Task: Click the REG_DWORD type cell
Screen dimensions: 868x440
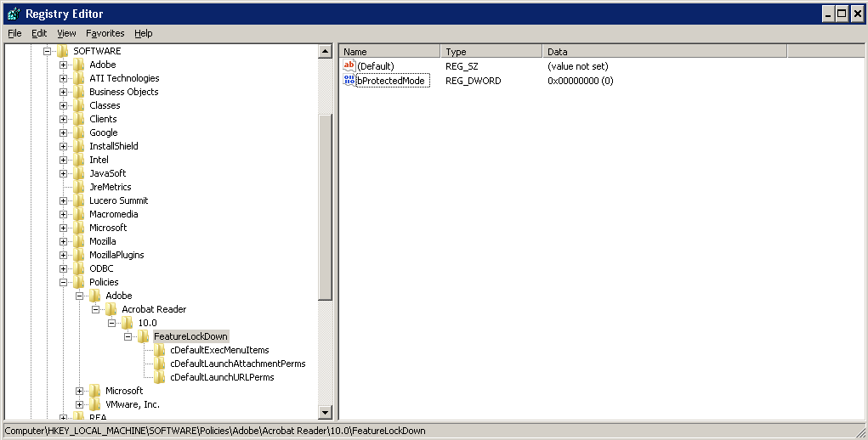Action: point(474,81)
